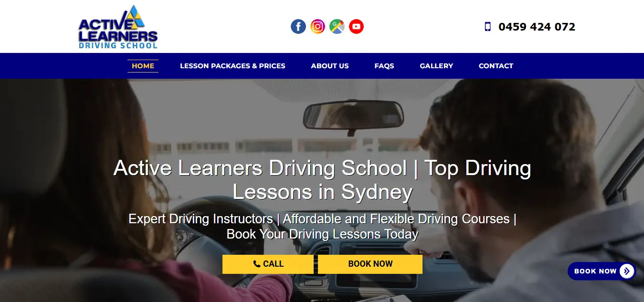Go to the Contact page
The width and height of the screenshot is (644, 302).
pos(496,66)
